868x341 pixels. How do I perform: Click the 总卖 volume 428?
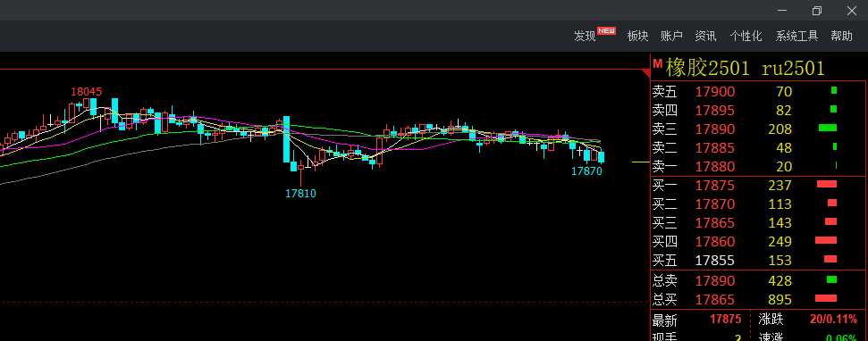point(780,281)
